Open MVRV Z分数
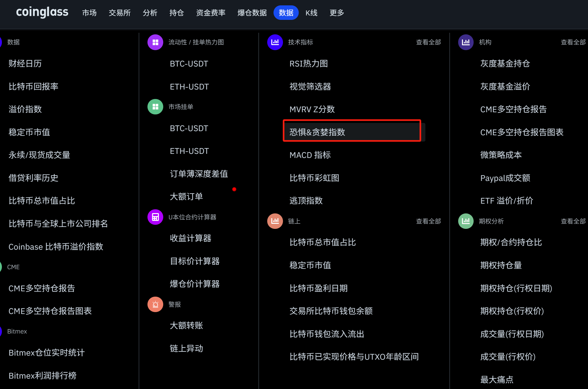This screenshot has width=588, height=389. point(312,109)
